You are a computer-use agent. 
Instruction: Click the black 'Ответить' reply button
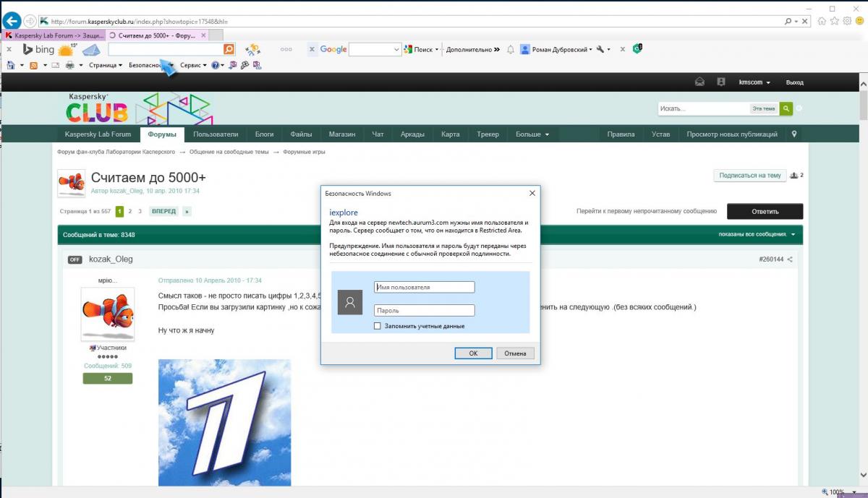765,212
